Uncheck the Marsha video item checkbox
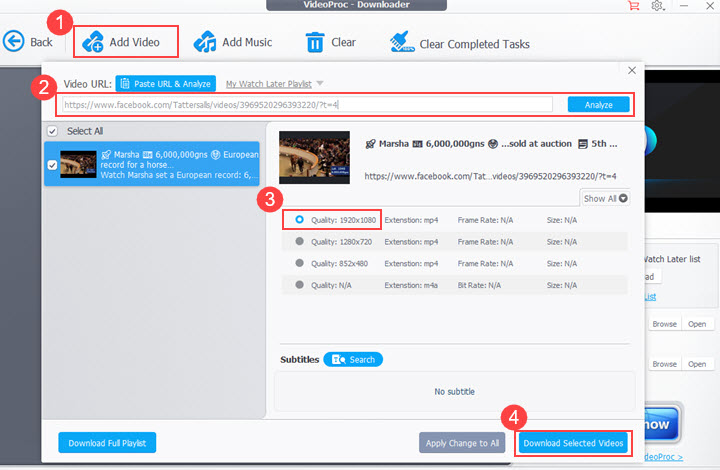The width and height of the screenshot is (720, 470). pyautogui.click(x=52, y=165)
